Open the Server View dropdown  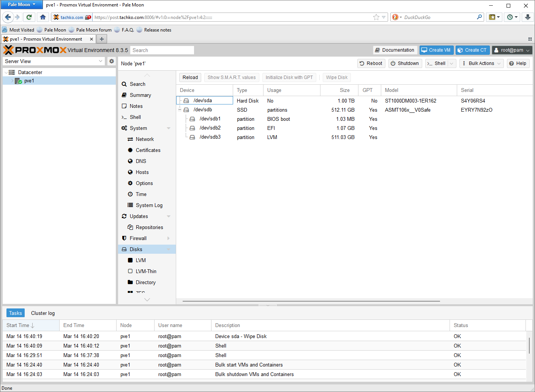click(101, 61)
